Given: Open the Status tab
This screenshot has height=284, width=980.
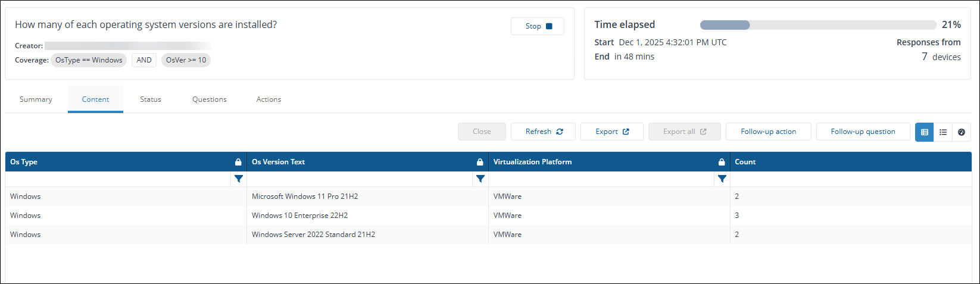Looking at the screenshot, I should [x=151, y=99].
